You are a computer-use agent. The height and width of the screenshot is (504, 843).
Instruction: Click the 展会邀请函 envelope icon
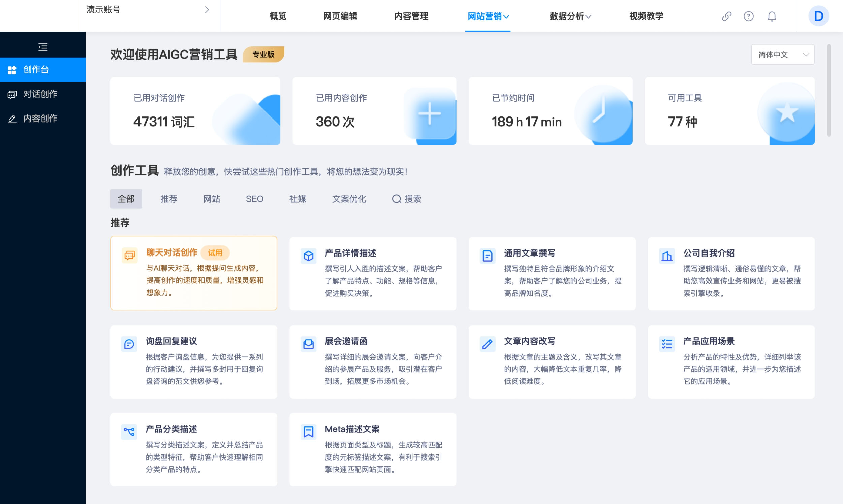tap(308, 344)
